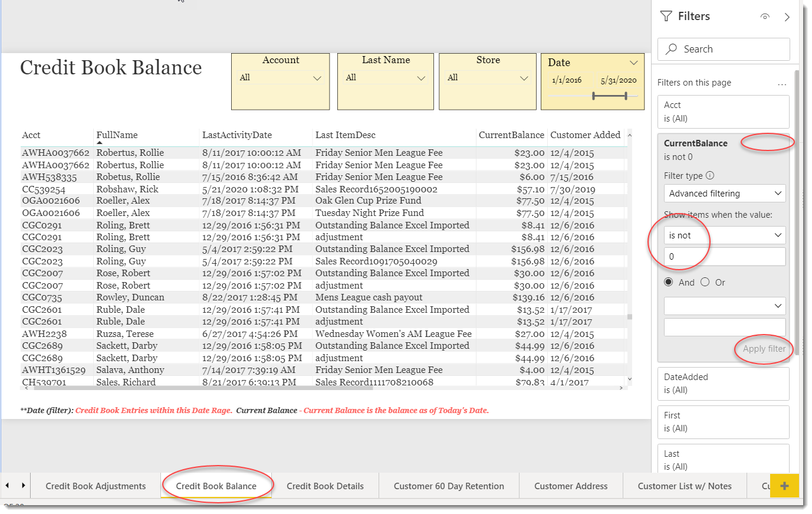Click the Salava, Anthony name cell

pyautogui.click(x=130, y=370)
